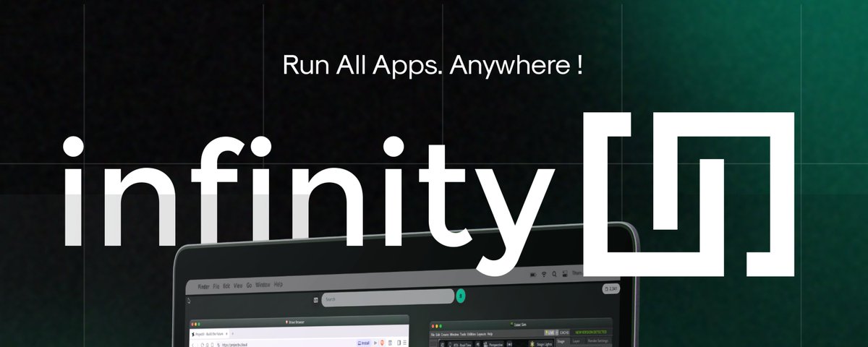Click the Brave back arrow button
868x347 pixels.
[193, 345]
